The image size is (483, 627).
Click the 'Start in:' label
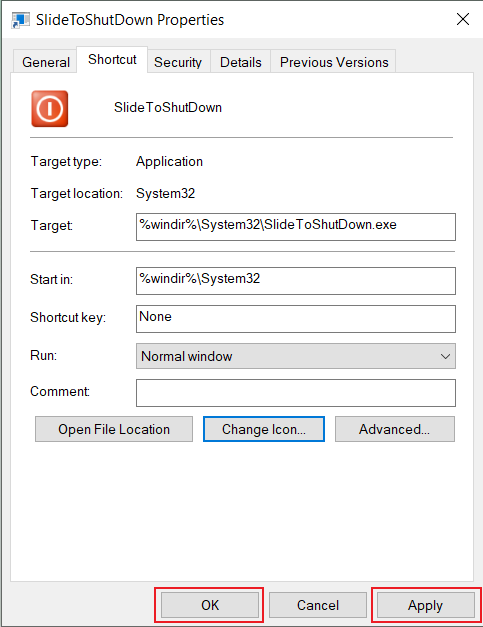(52, 279)
